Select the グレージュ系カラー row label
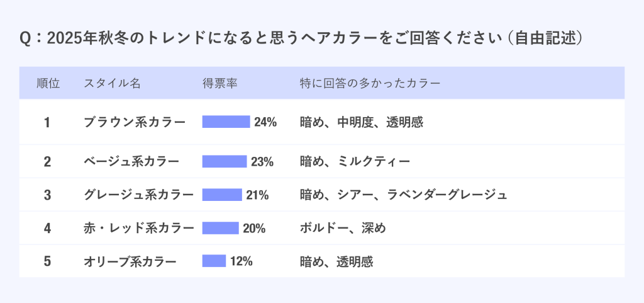This screenshot has height=303, width=644. 139,195
